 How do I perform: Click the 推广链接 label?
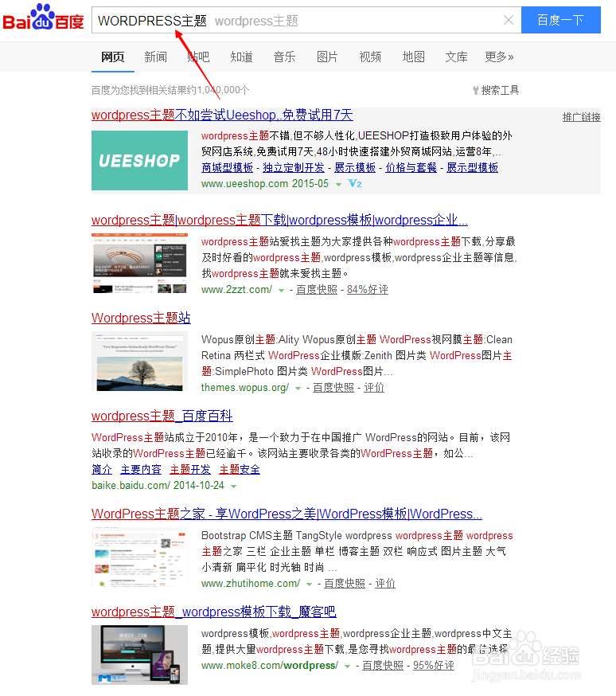[x=582, y=117]
